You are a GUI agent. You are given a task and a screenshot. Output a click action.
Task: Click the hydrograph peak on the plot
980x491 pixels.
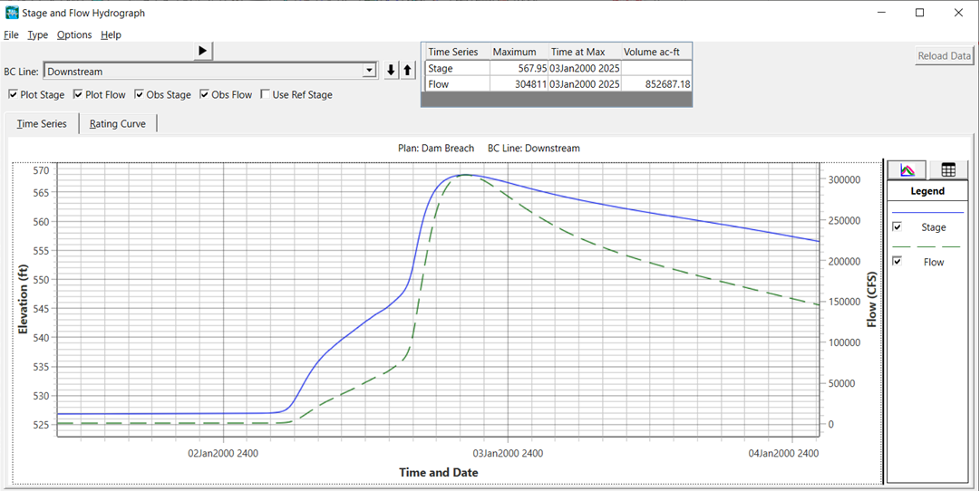(466, 175)
